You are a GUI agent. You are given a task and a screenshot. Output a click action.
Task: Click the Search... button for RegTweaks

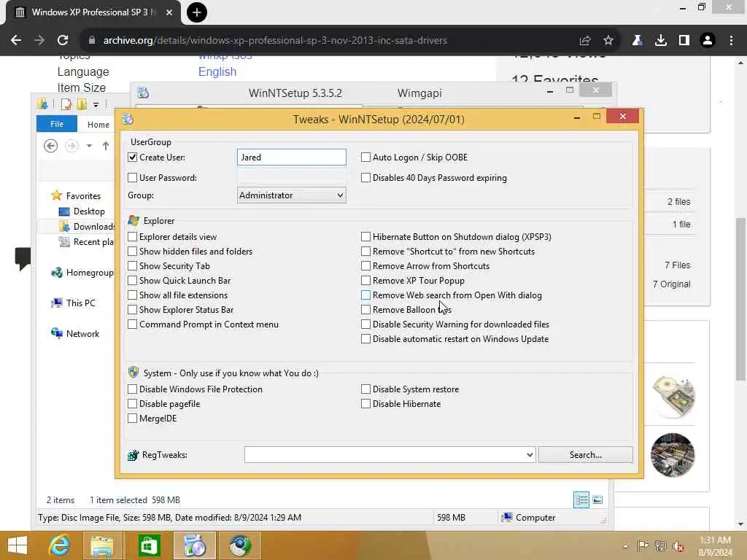586,455
